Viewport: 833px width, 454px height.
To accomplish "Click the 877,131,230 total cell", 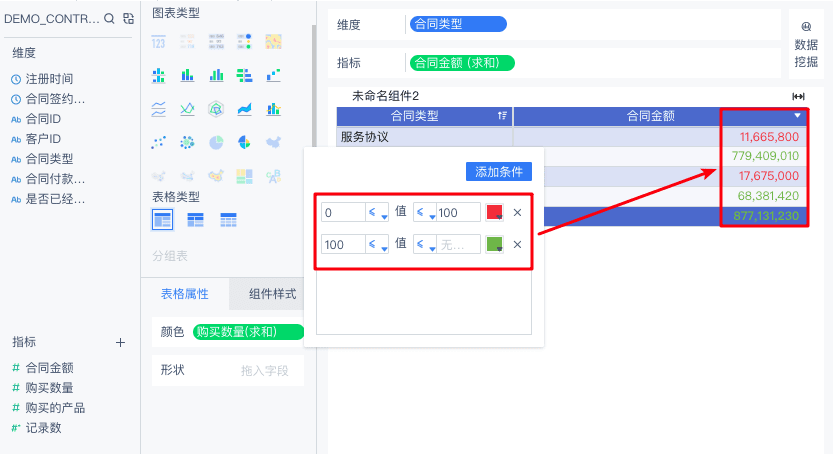I will point(766,216).
